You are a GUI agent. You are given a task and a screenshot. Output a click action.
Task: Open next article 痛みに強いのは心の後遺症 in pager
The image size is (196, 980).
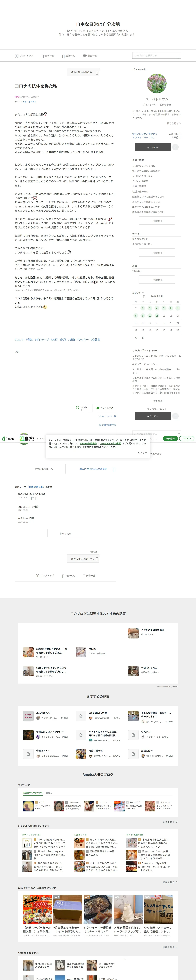tap(93, 469)
